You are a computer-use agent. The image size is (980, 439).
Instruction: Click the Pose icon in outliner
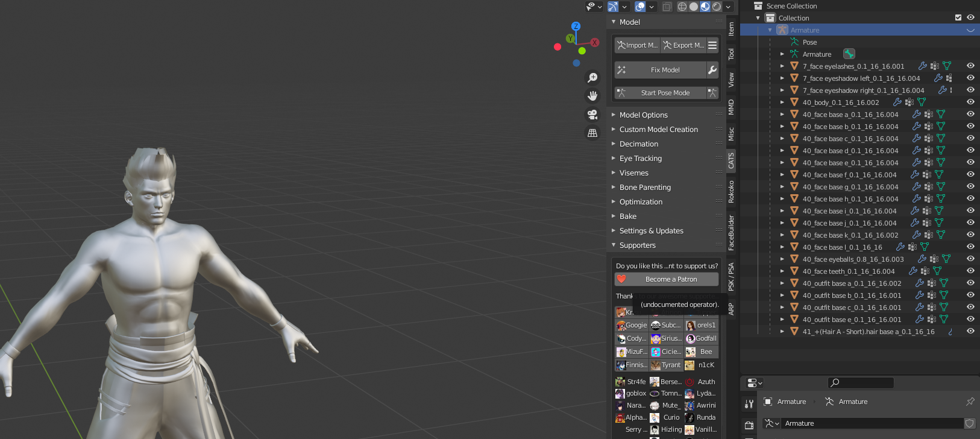pos(794,42)
